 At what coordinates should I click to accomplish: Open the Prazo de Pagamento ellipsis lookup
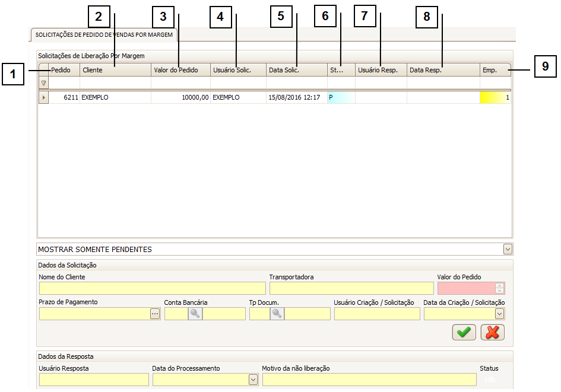155,314
